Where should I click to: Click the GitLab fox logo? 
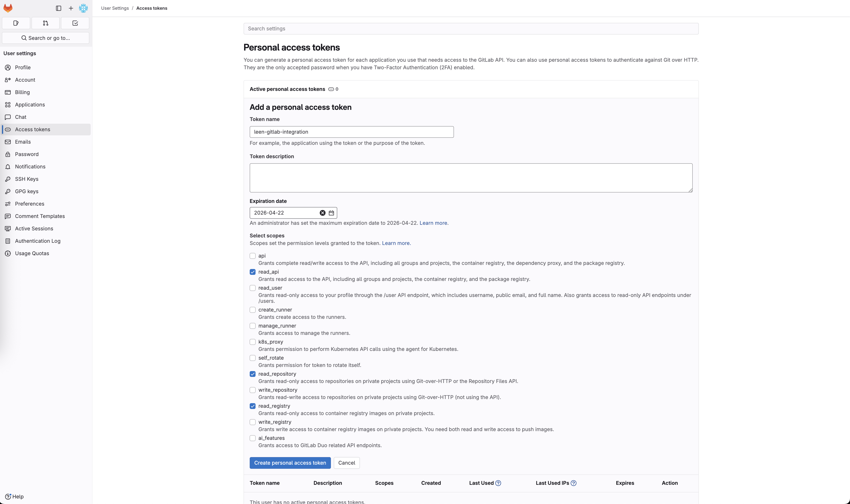click(8, 8)
